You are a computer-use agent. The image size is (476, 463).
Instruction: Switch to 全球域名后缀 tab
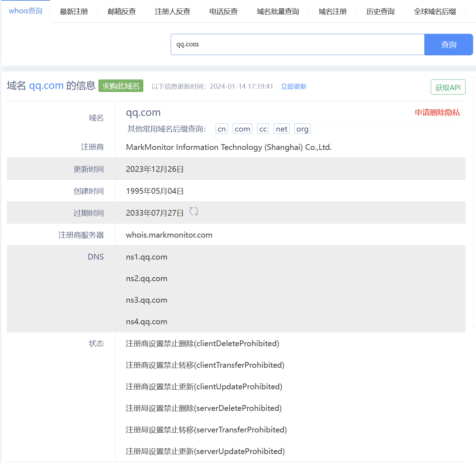[x=435, y=12]
